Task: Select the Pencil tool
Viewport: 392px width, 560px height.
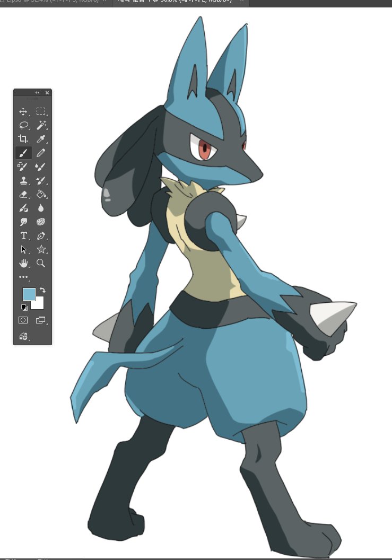Action: pyautogui.click(x=41, y=153)
